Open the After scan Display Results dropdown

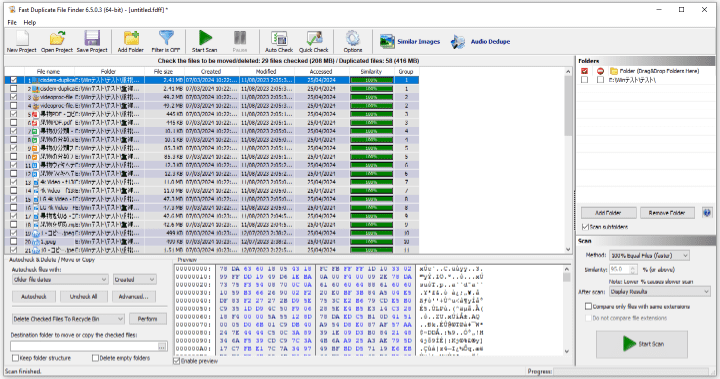(660, 292)
